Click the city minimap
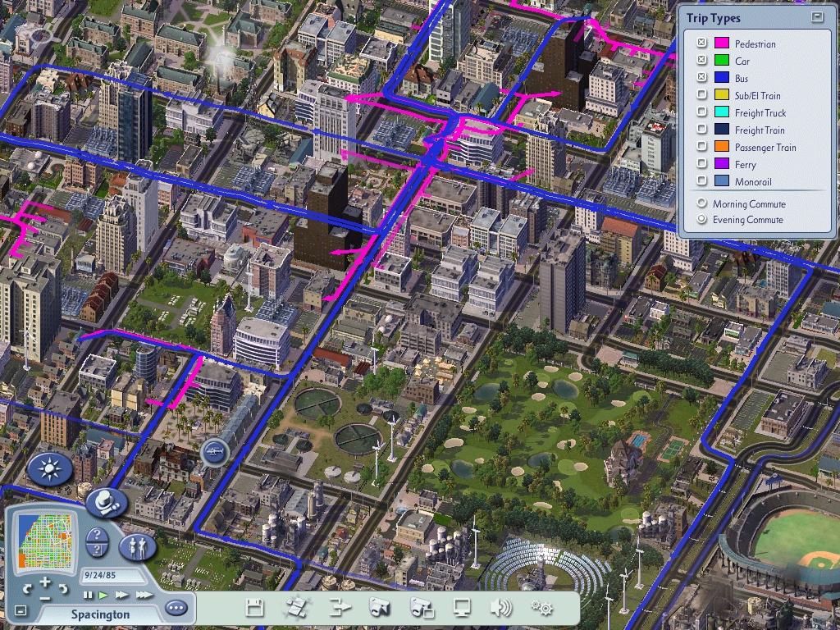840x630 pixels. click(x=46, y=541)
